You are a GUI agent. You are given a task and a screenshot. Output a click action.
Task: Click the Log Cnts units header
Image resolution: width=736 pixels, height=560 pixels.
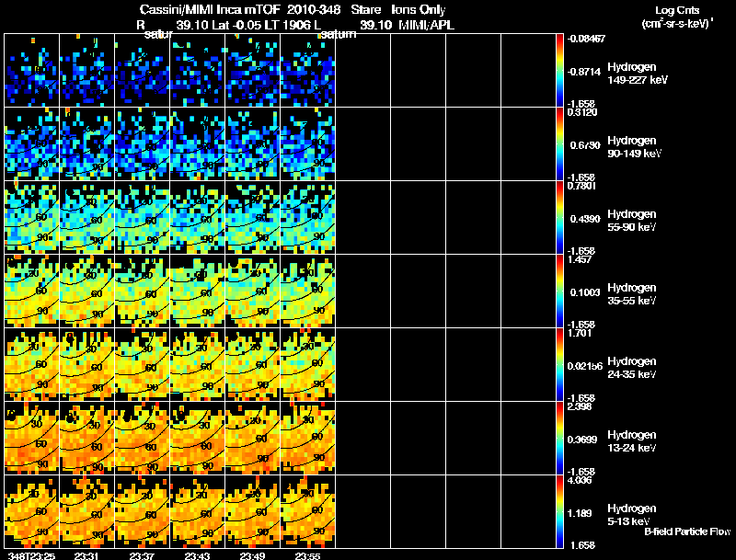point(676,17)
